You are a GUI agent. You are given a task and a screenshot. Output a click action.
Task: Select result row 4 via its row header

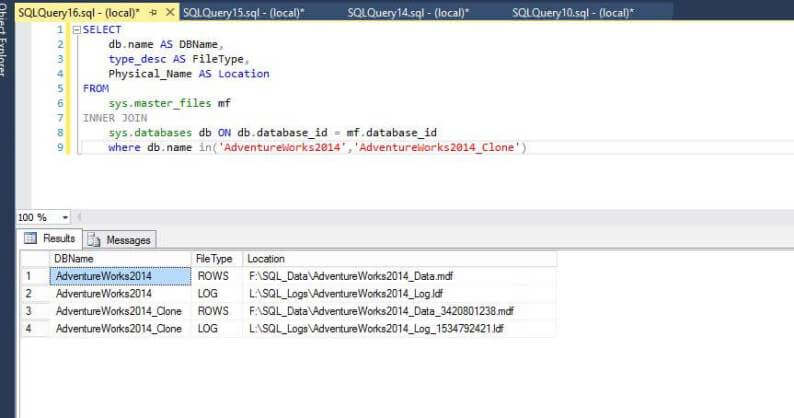(x=34, y=328)
